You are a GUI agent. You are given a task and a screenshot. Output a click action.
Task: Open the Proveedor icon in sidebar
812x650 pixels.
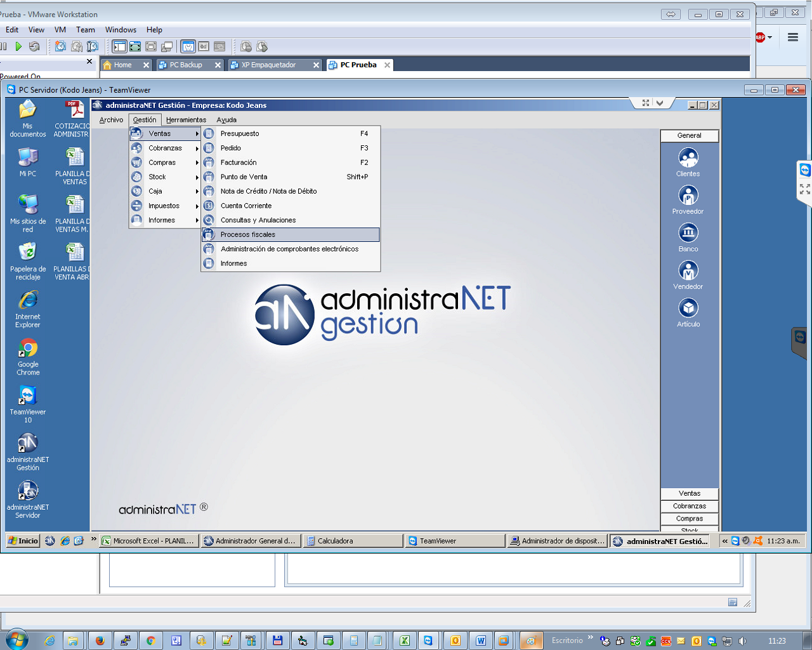coord(688,196)
